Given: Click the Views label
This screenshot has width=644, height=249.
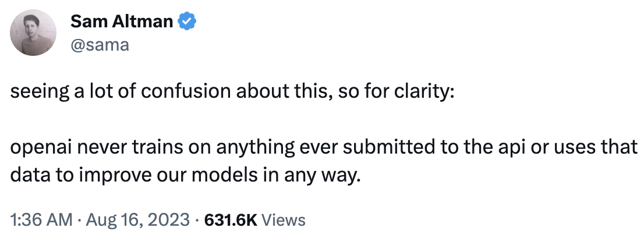Looking at the screenshot, I should [x=284, y=220].
